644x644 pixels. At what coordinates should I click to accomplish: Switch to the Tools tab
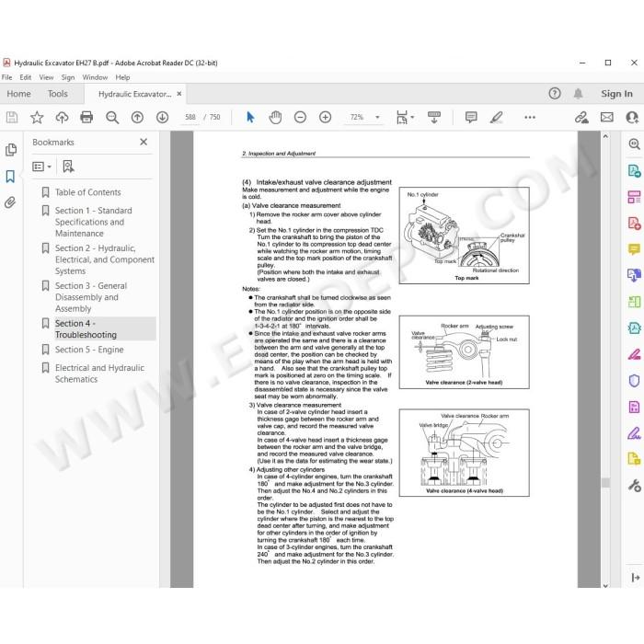click(x=57, y=94)
